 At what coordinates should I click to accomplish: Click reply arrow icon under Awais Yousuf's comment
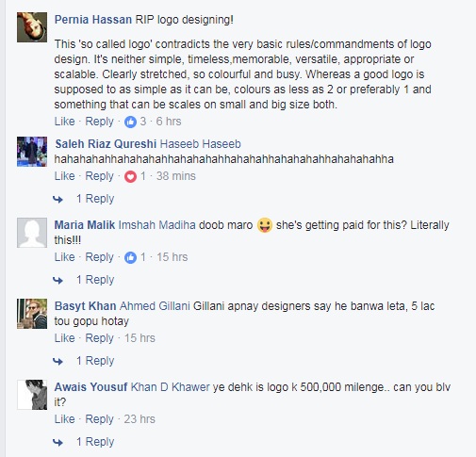point(57,442)
